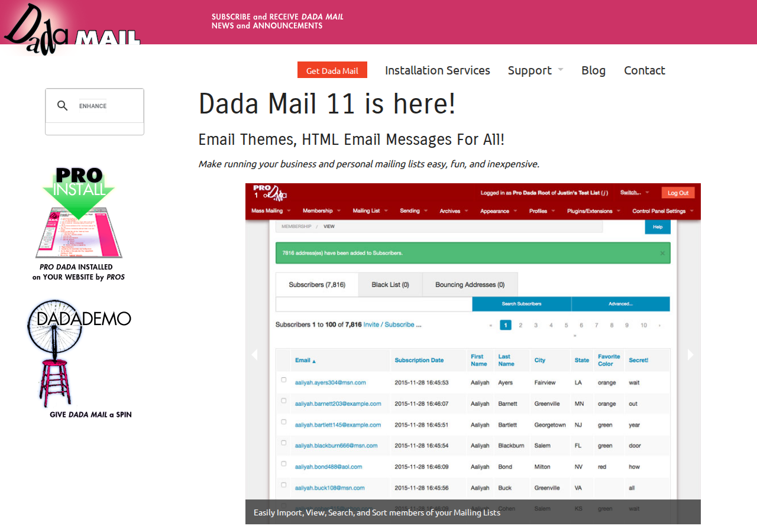Expand the Support dropdown menu
The height and width of the screenshot is (532, 757).
(x=535, y=70)
